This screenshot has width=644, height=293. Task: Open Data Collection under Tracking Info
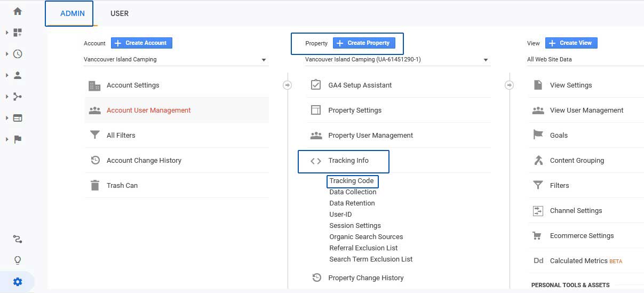pyautogui.click(x=353, y=192)
